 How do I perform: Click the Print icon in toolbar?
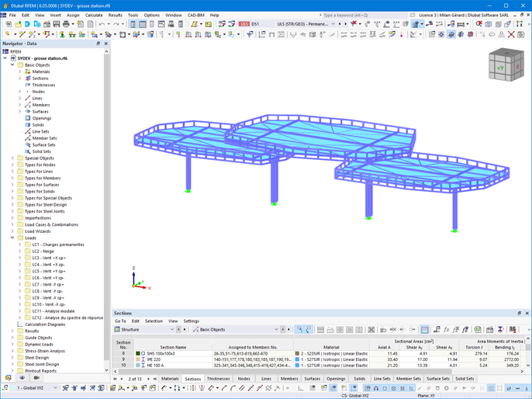(66, 24)
